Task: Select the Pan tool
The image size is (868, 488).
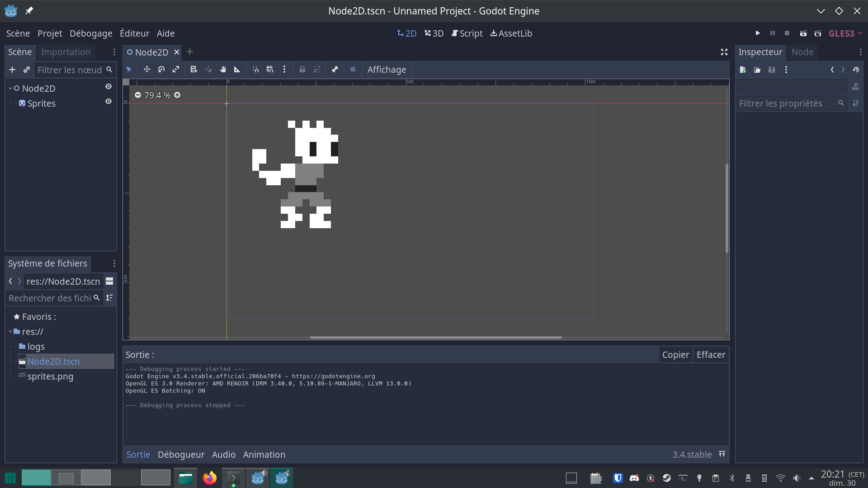Action: pyautogui.click(x=222, y=70)
